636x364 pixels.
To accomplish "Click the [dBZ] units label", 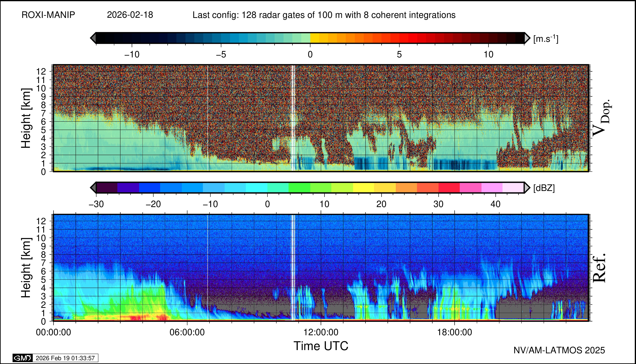I will (544, 188).
